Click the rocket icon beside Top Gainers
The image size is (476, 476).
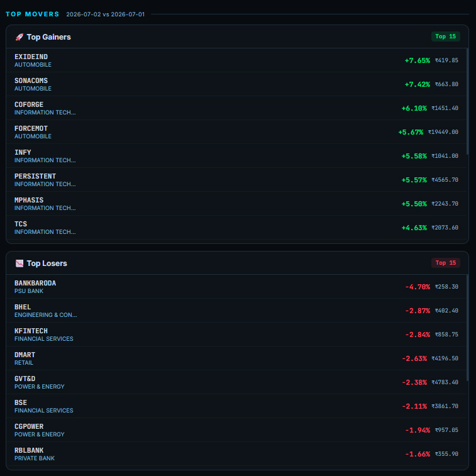(x=19, y=37)
